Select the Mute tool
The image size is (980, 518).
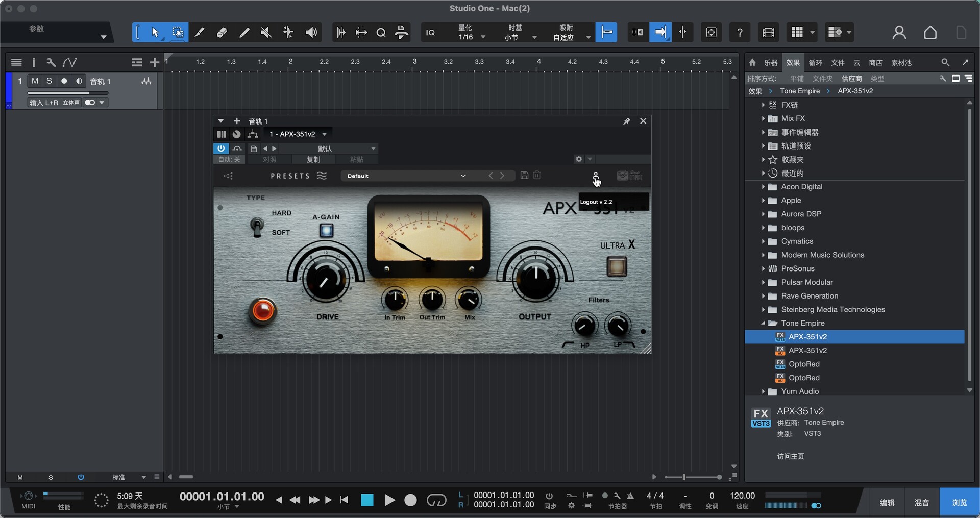266,33
